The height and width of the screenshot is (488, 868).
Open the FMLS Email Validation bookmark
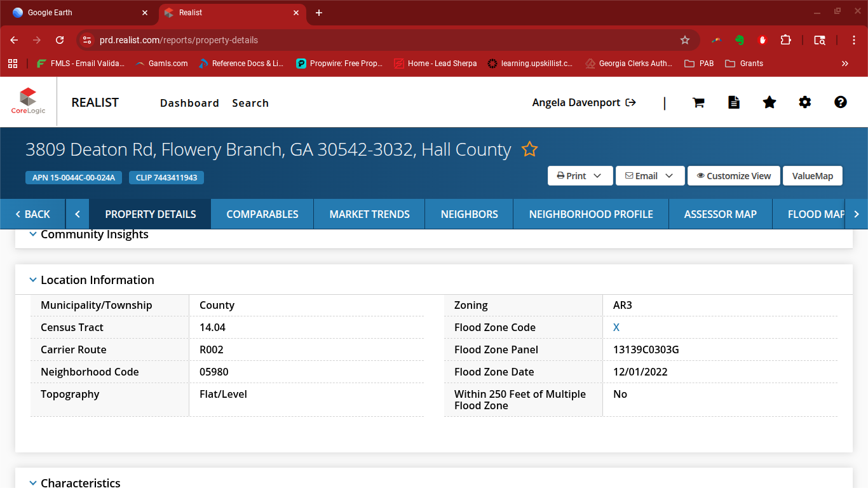click(81, 64)
